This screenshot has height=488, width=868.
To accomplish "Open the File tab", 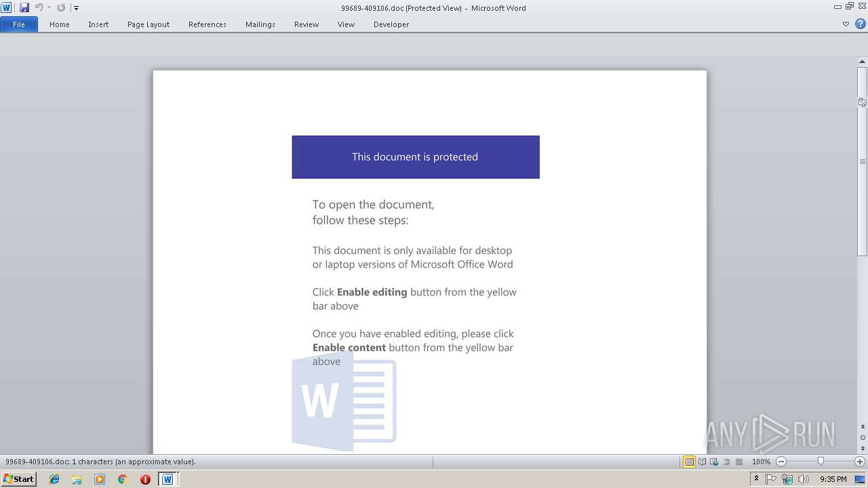I will point(19,24).
